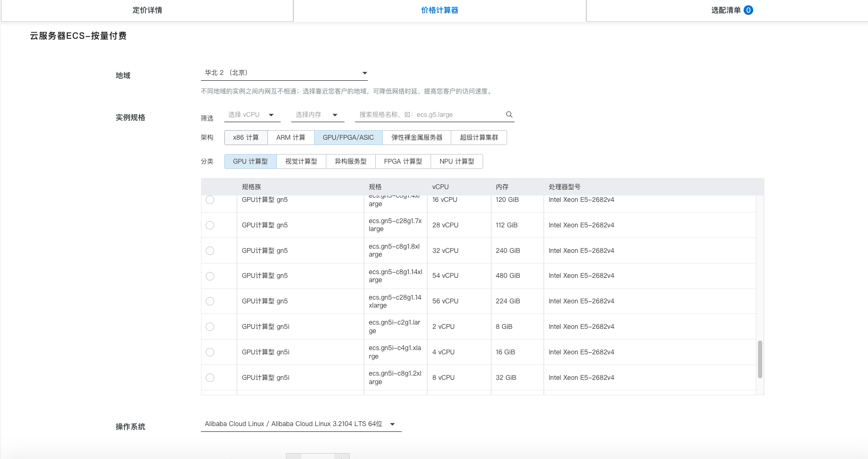Select radio for the 16 vCPU 120 GiB row
This screenshot has height=459, width=868.
[210, 200]
